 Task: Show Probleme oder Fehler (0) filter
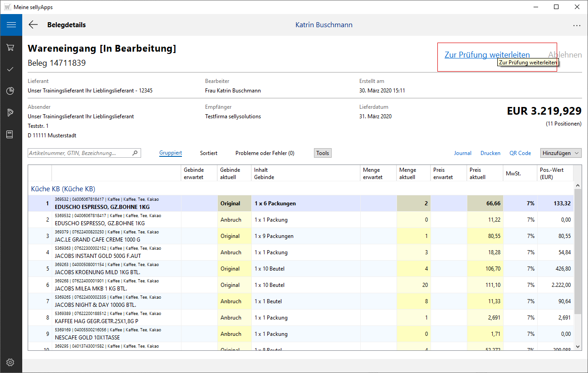[265, 153]
